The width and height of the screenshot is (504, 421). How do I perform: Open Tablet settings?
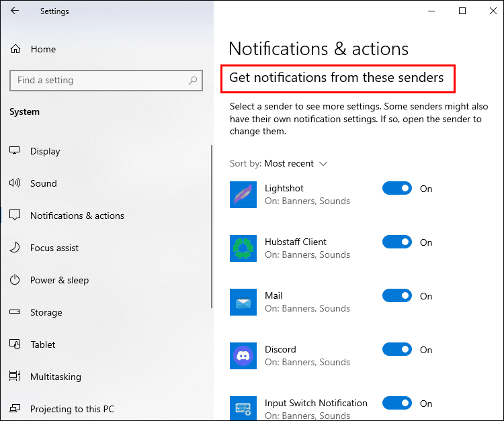tap(43, 344)
